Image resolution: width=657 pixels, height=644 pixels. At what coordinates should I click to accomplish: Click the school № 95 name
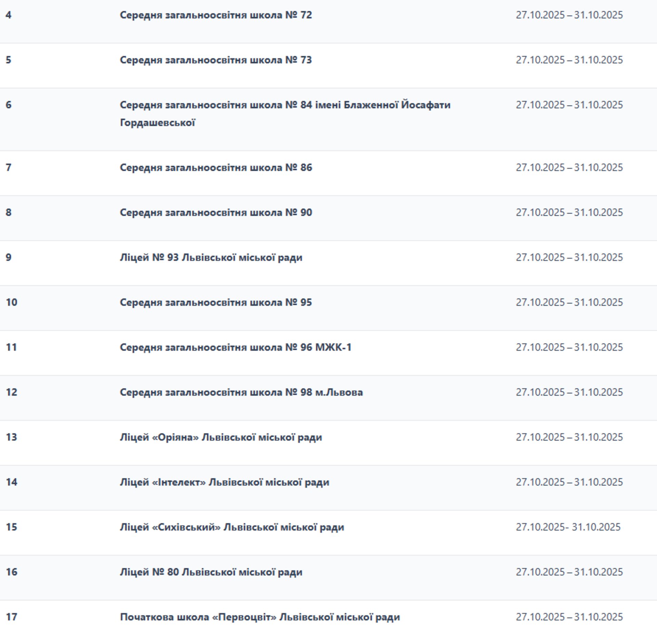[216, 302]
